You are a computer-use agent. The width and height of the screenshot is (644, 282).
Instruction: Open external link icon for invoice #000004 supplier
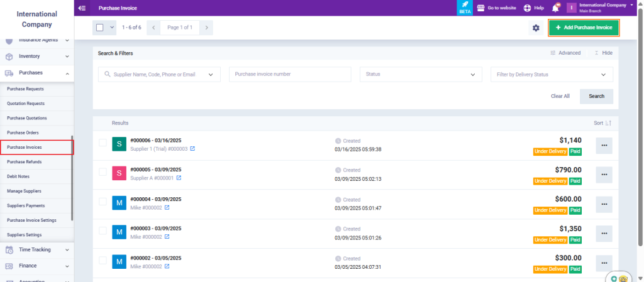(167, 208)
